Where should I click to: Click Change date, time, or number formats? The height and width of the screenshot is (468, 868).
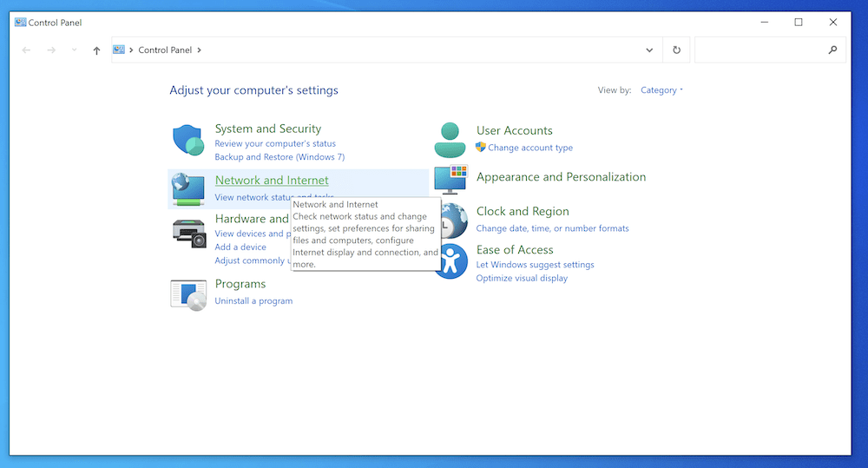pyautogui.click(x=552, y=228)
